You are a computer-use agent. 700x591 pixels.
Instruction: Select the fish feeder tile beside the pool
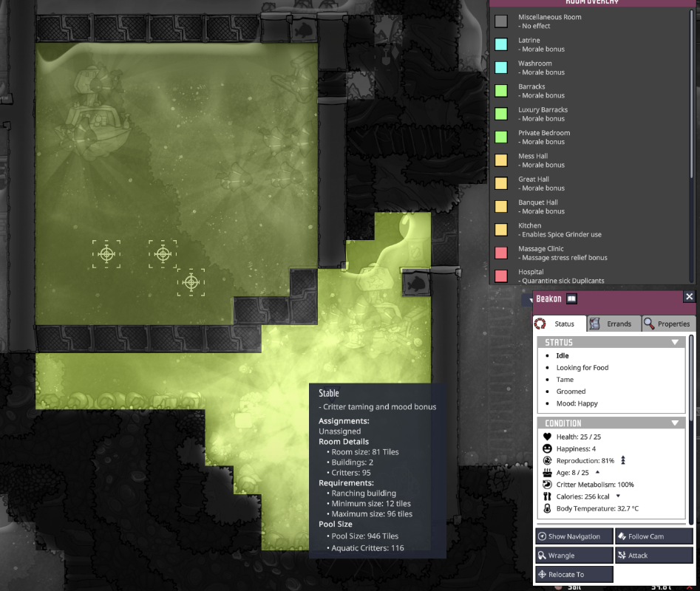point(416,283)
